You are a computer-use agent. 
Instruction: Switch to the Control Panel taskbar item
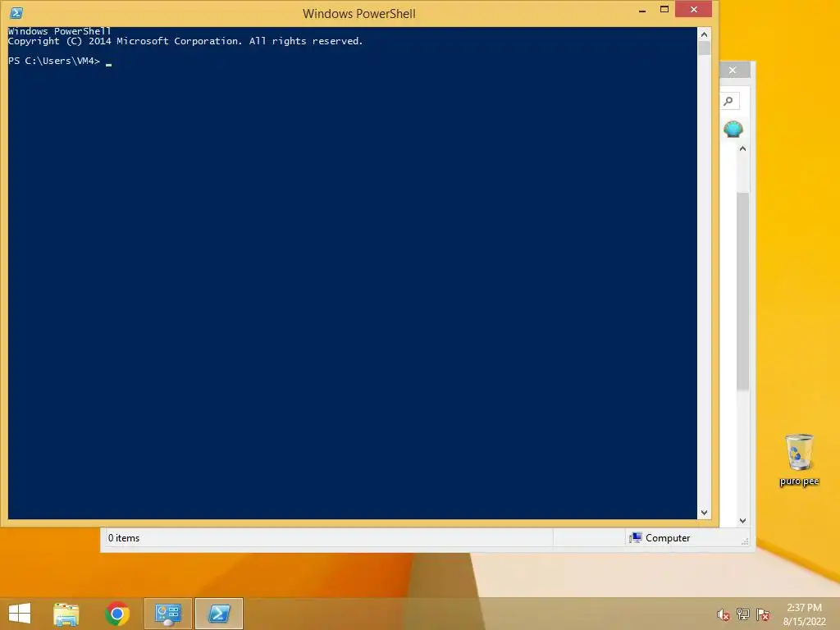[167, 614]
